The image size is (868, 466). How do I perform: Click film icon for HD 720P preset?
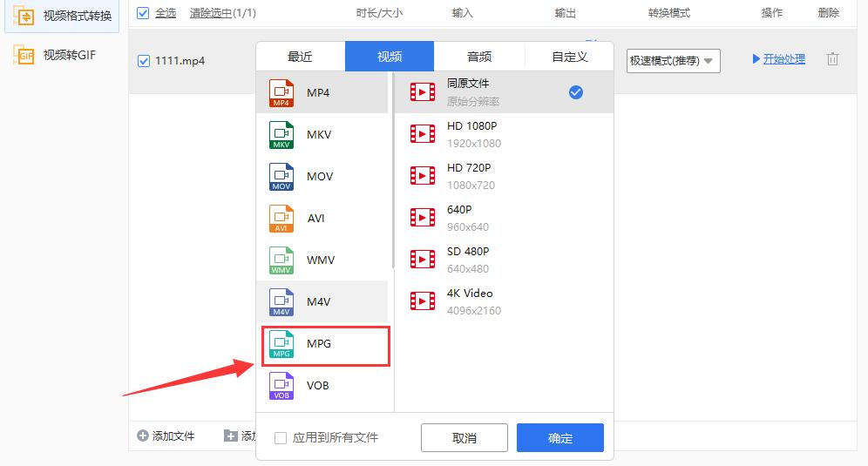(423, 175)
